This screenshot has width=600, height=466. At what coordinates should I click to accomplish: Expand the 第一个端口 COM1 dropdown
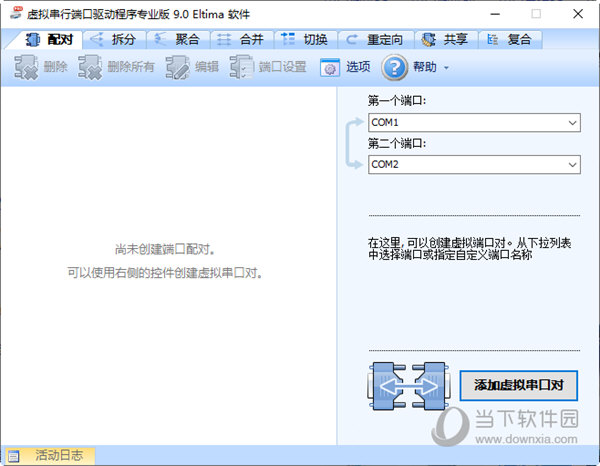click(x=572, y=123)
